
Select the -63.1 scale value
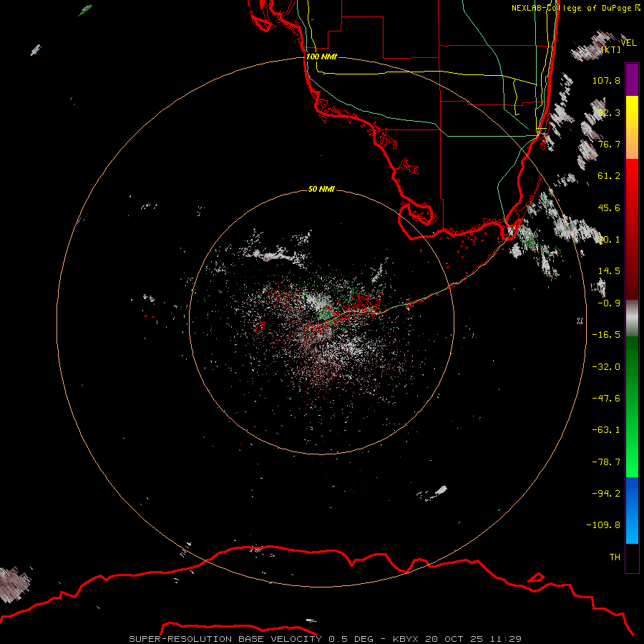click(x=606, y=430)
